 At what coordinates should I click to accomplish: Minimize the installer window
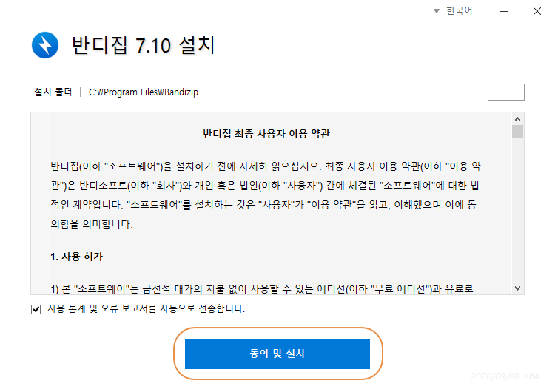click(504, 11)
